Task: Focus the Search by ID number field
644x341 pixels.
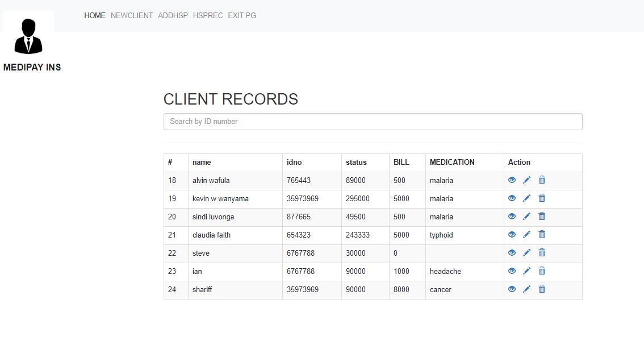Action: (373, 122)
